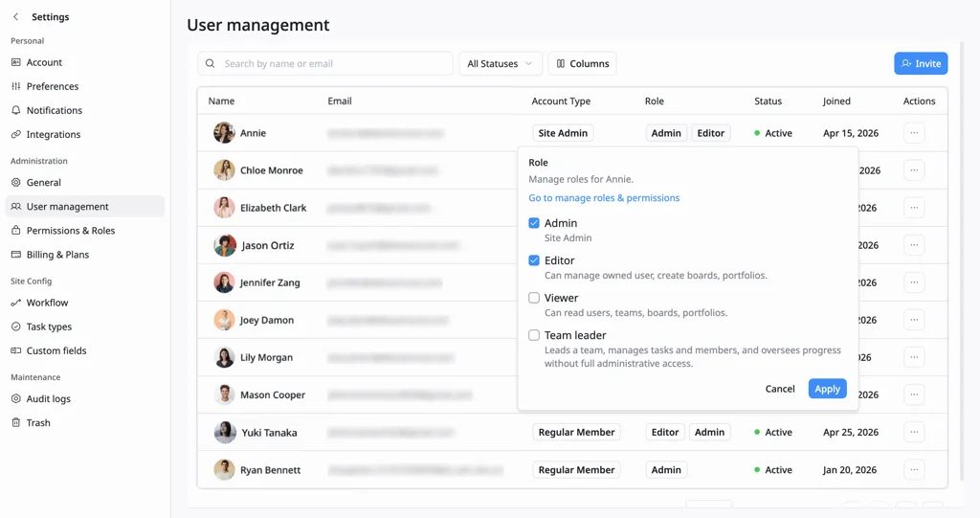
Task: Click the Billing & Plans card icon
Action: 16,255
